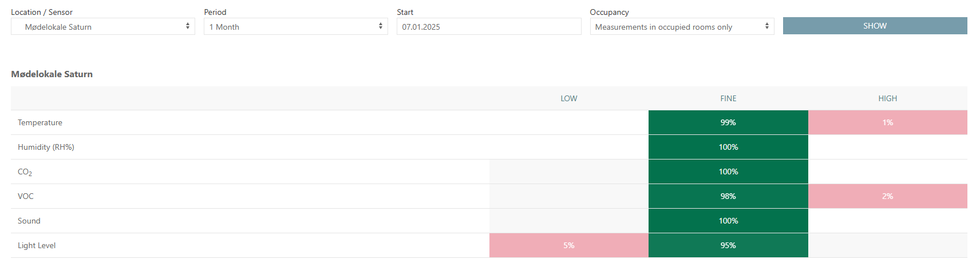Click the Light Level FINE 95% cell
Image resolution: width=980 pixels, height=267 pixels.
click(x=728, y=245)
